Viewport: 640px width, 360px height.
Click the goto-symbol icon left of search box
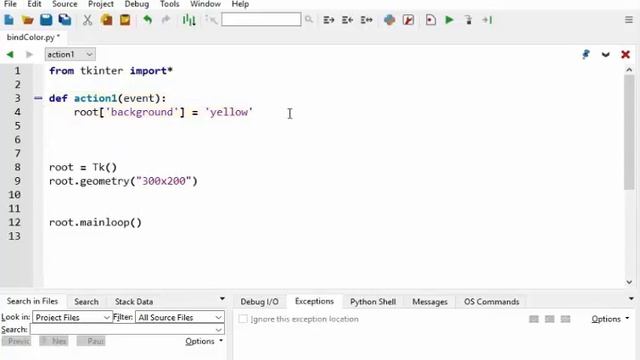(211, 20)
